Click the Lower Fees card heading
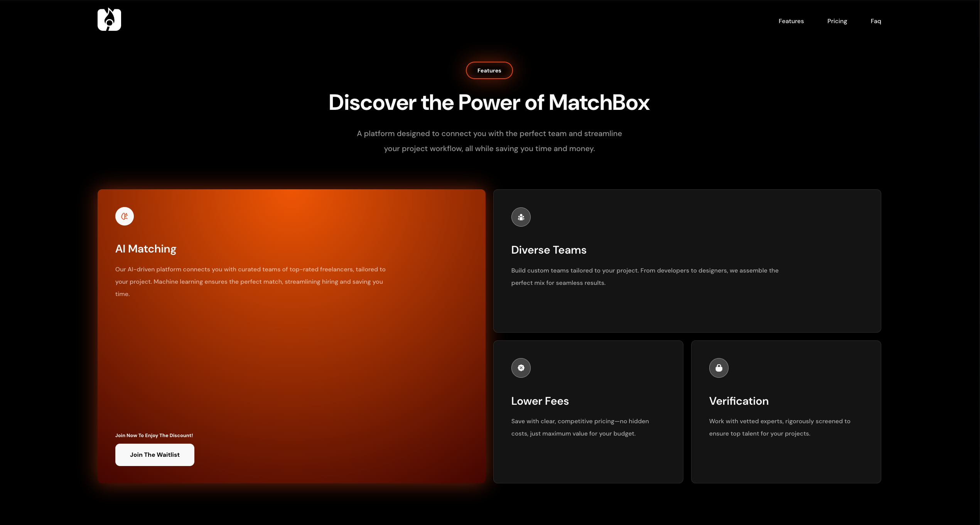Image resolution: width=980 pixels, height=525 pixels. (x=540, y=401)
